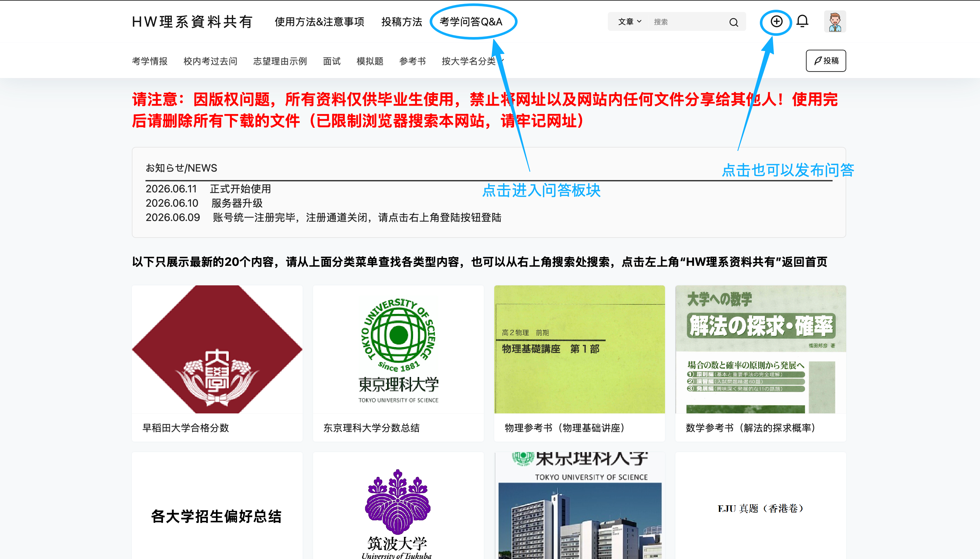Open the user avatar menu
This screenshot has height=559, width=980.
pyautogui.click(x=835, y=21)
